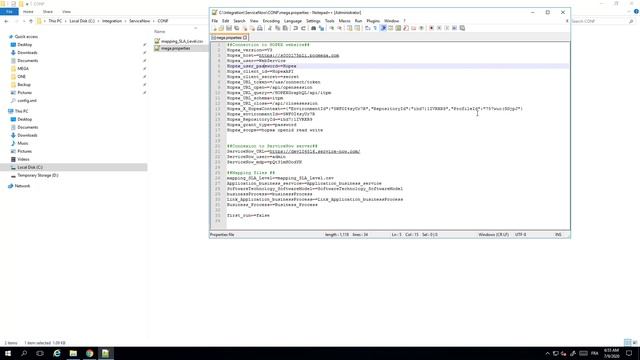Viewport: 640px width, 360px height.
Task: Open the Share tab in File Explorer ribbon
Action: (48, 12)
